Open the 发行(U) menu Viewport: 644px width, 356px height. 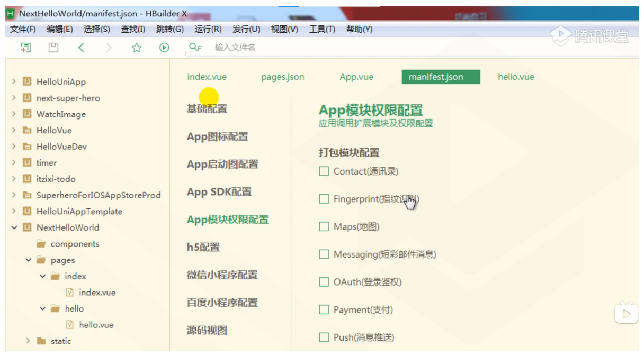(x=246, y=30)
